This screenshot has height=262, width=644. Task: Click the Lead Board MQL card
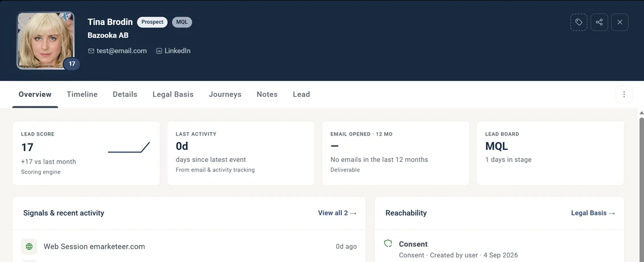[x=550, y=153]
